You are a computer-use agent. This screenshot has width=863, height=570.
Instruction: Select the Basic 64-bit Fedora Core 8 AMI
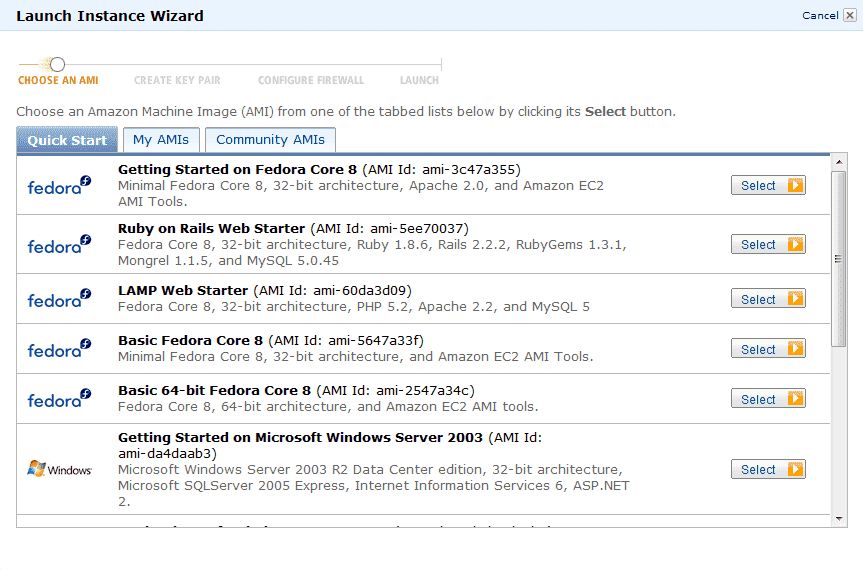(768, 399)
